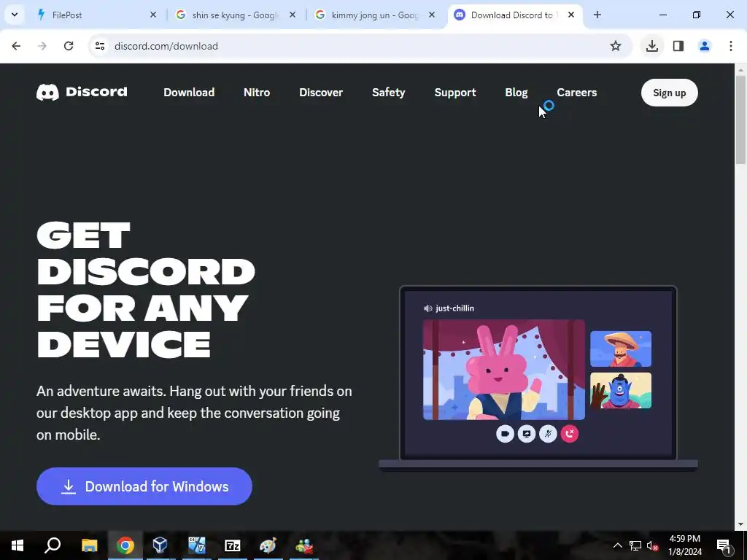
Task: Show hidden system tray icons
Action: (617, 545)
